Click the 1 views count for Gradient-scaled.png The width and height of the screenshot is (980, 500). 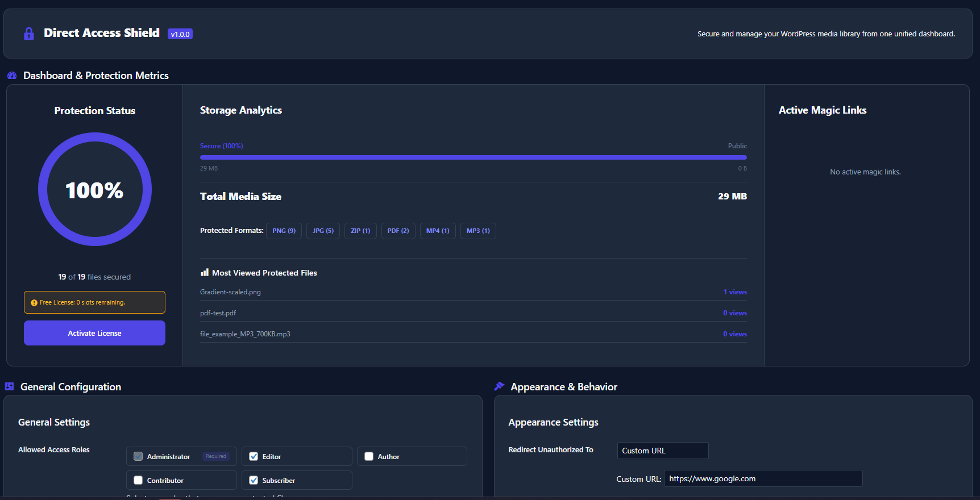coord(735,292)
